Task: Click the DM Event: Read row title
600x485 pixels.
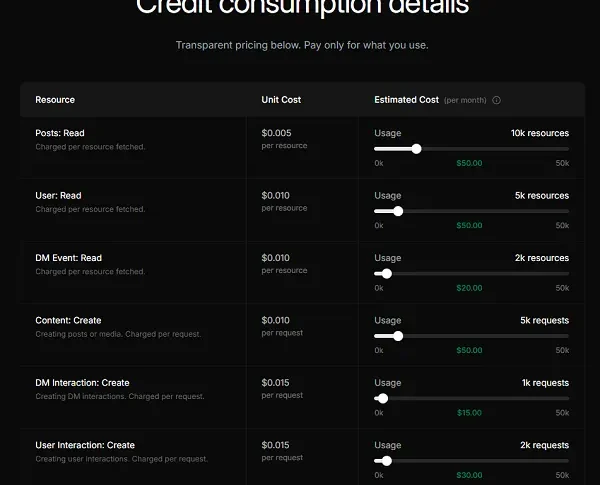Action: [x=69, y=258]
